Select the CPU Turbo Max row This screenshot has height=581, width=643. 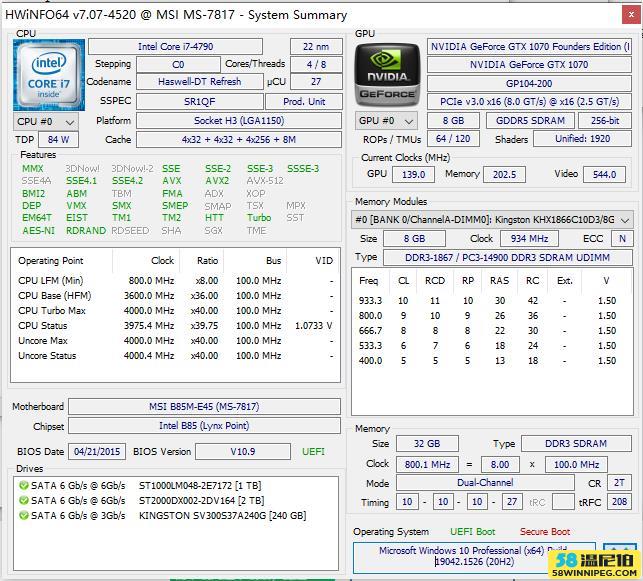tap(176, 310)
